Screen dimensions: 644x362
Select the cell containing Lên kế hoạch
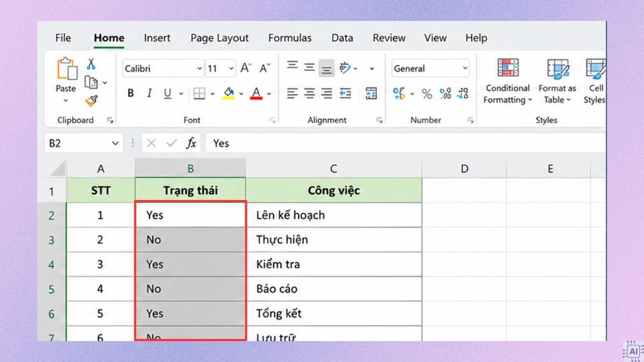[334, 215]
